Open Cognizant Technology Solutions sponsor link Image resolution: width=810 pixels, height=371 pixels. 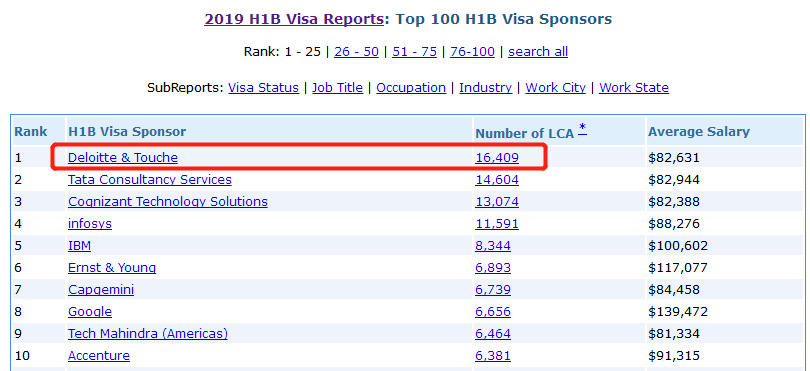pyautogui.click(x=168, y=202)
